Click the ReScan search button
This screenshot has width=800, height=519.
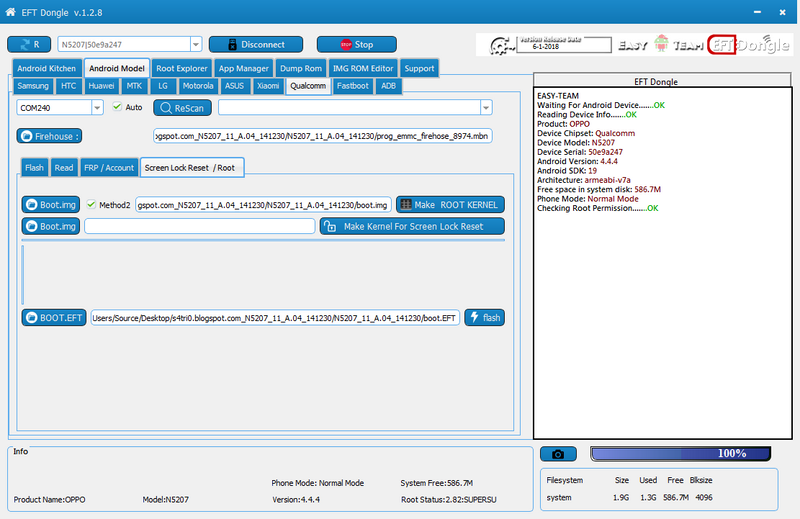coord(182,108)
